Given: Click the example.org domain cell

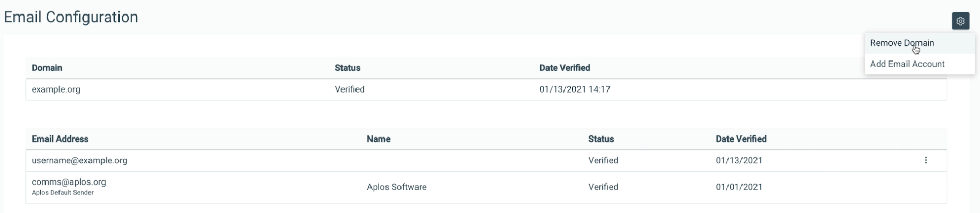Looking at the screenshot, I should tap(56, 89).
